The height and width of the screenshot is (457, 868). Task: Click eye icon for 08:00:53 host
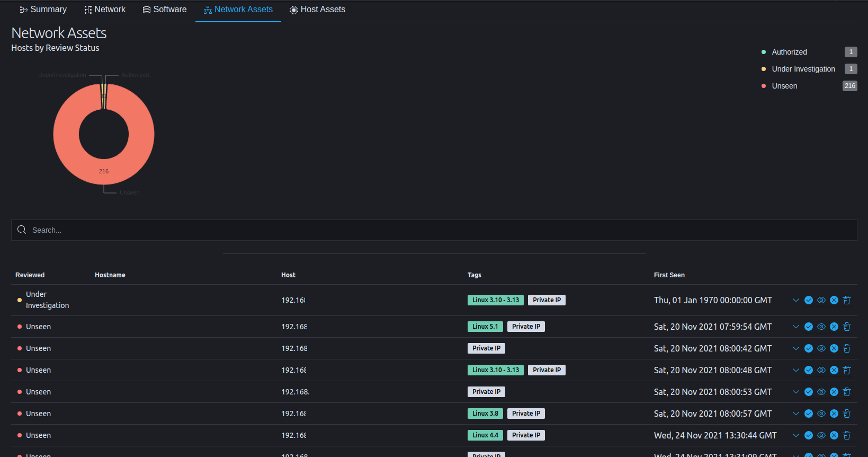click(x=821, y=392)
